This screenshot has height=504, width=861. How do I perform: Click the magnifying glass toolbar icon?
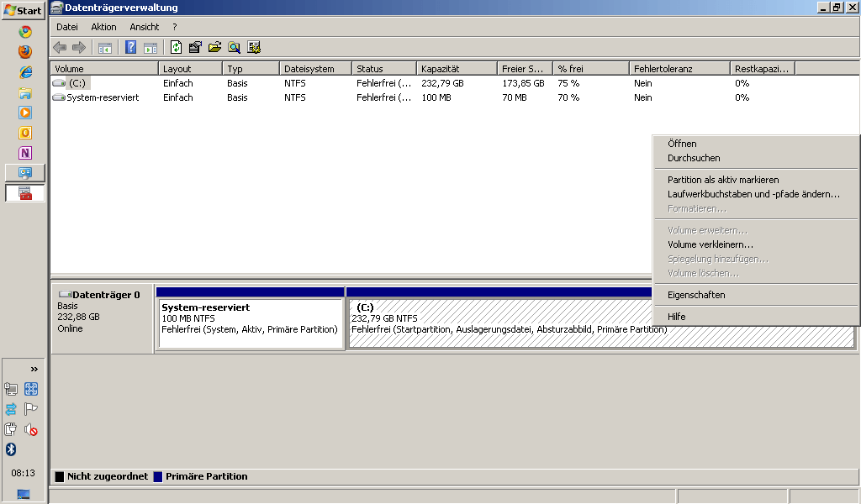point(234,47)
